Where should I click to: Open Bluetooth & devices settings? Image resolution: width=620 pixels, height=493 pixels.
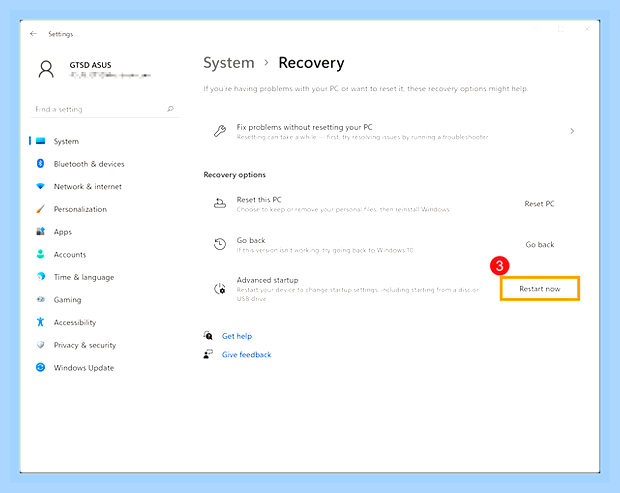pyautogui.click(x=89, y=164)
